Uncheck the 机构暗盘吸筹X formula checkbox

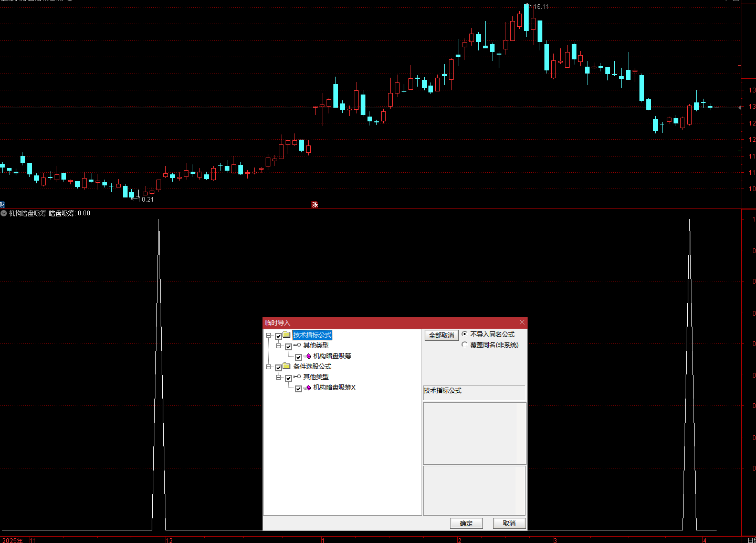click(298, 389)
